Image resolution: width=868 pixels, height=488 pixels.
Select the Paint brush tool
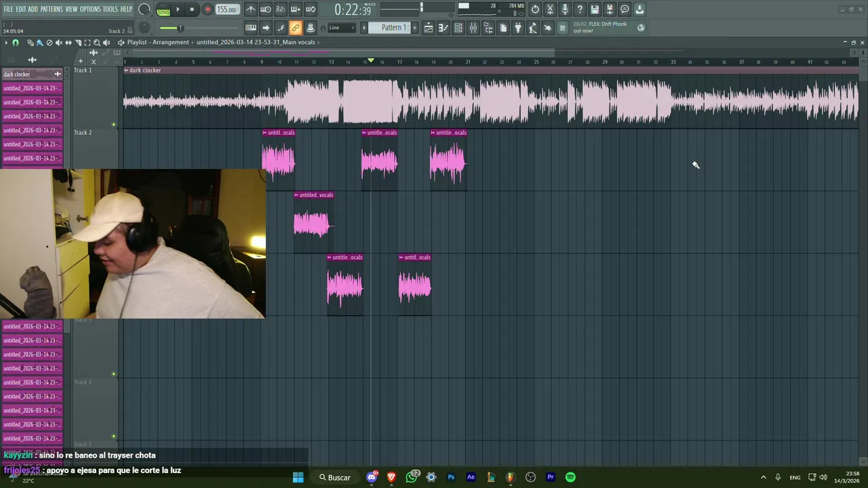(x=39, y=43)
